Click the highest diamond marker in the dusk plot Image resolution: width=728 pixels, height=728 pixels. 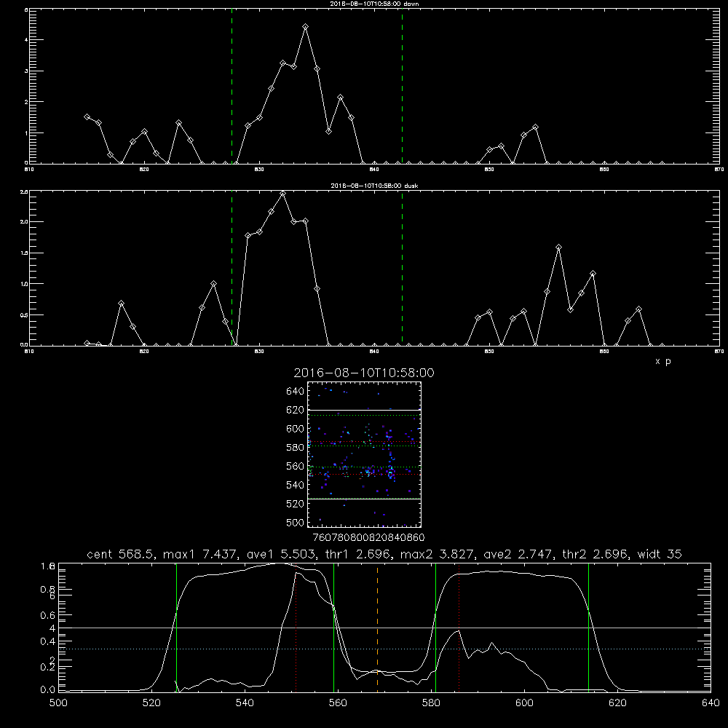coord(282,193)
